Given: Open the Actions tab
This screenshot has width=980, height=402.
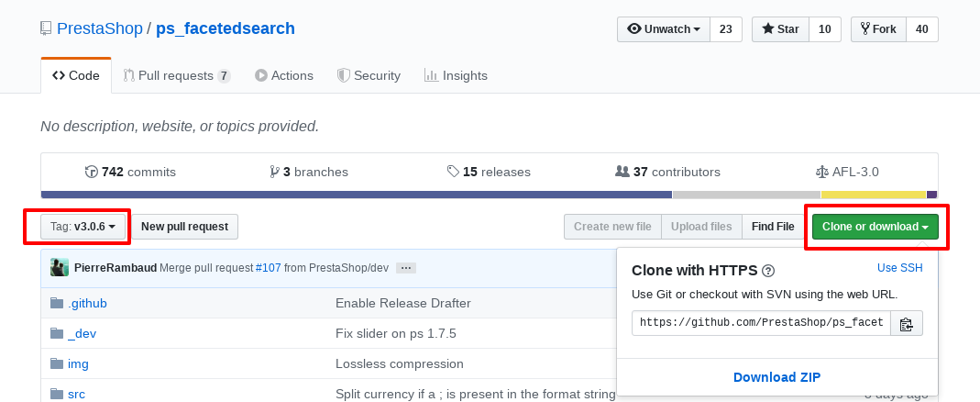Looking at the screenshot, I should point(284,76).
